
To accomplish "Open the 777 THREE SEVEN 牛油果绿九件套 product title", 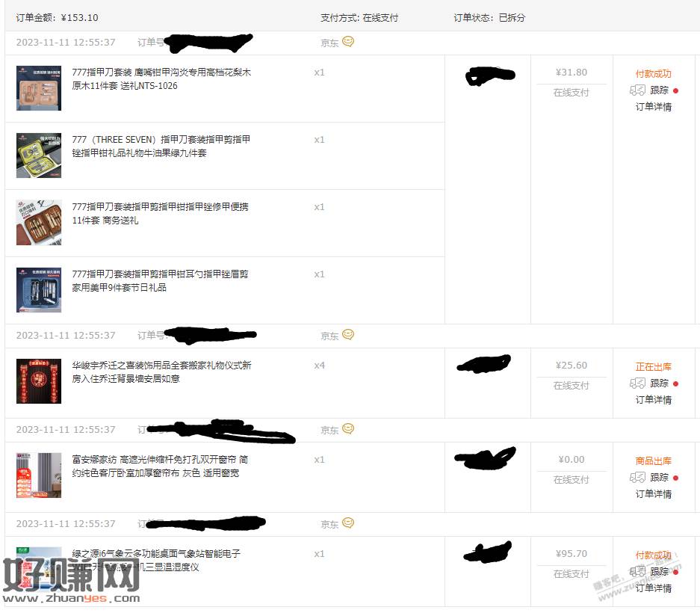I will tap(161, 147).
